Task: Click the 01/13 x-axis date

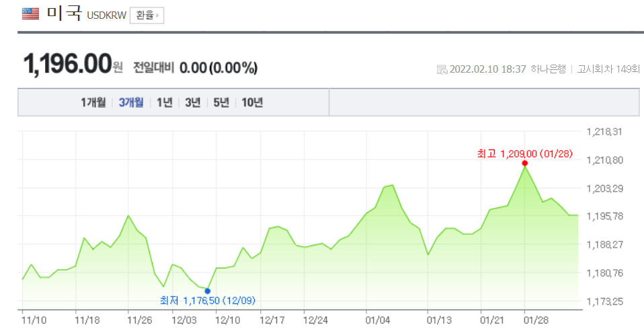Action: [439, 320]
